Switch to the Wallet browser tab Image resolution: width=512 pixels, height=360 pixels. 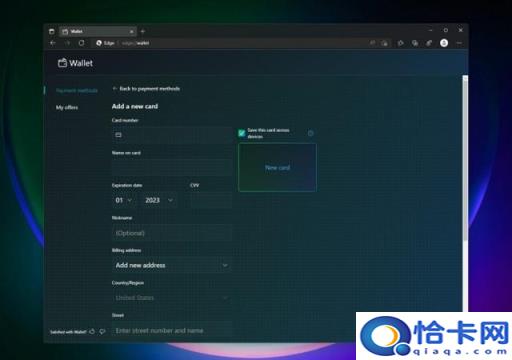tap(97, 31)
